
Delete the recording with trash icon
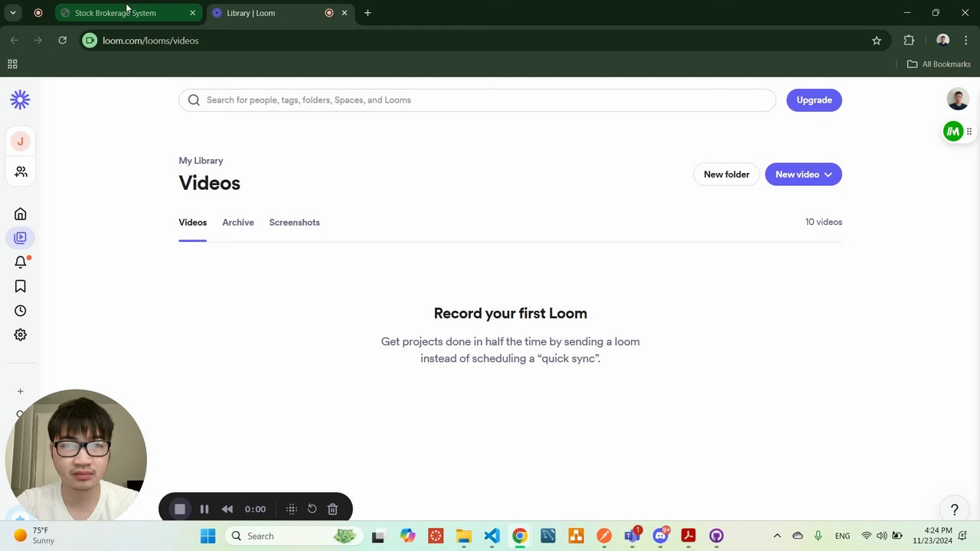332,509
